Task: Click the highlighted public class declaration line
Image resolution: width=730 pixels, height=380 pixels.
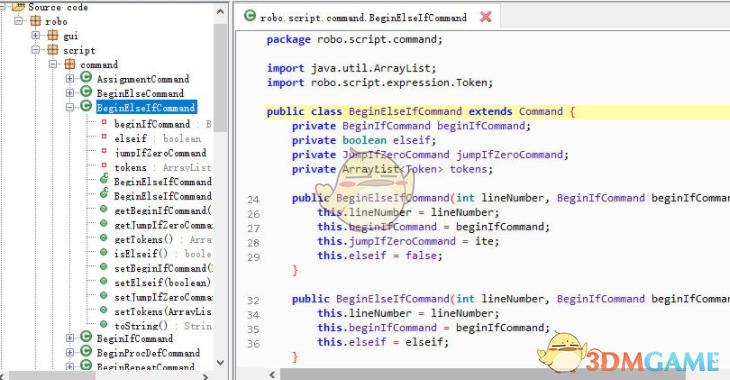Action: point(498,112)
